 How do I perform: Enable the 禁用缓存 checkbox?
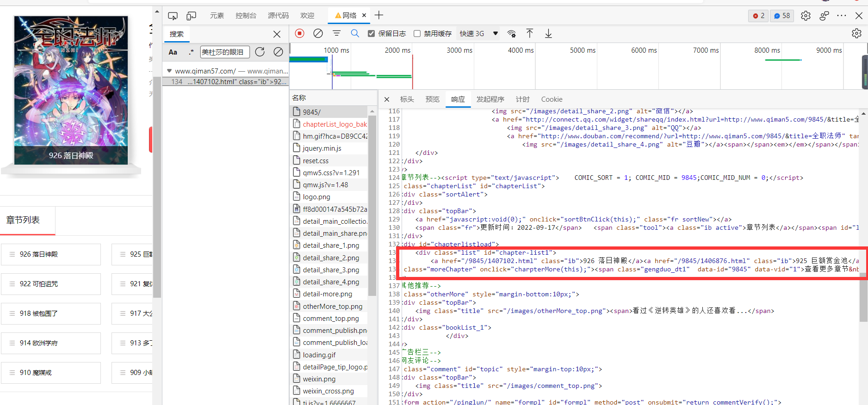(417, 33)
